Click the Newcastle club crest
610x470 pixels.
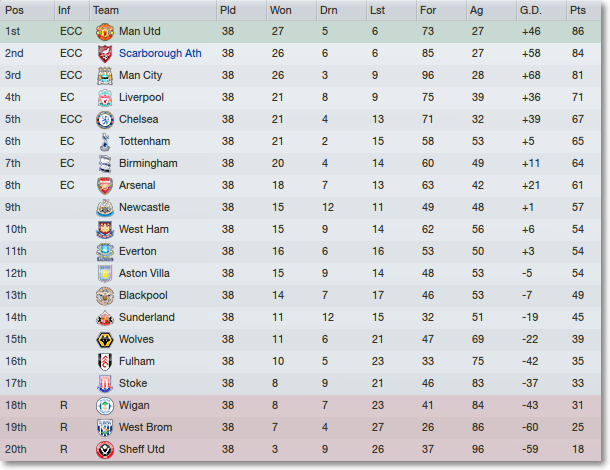(x=104, y=208)
